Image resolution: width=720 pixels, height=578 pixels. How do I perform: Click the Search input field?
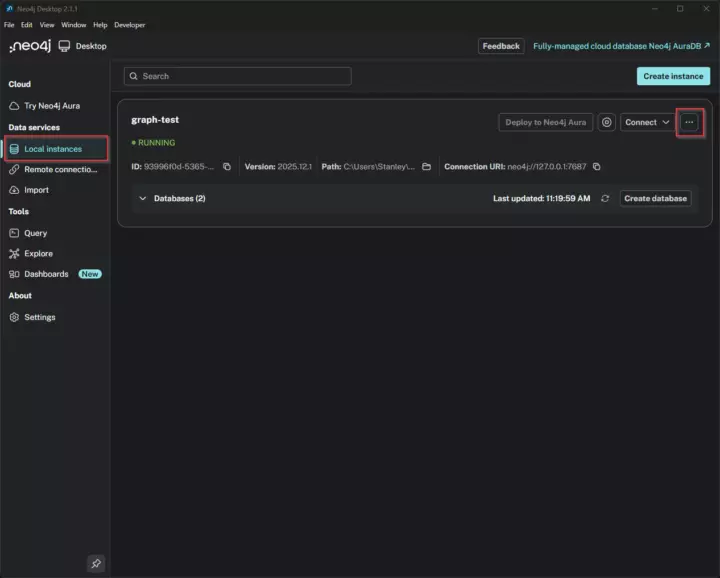(238, 76)
